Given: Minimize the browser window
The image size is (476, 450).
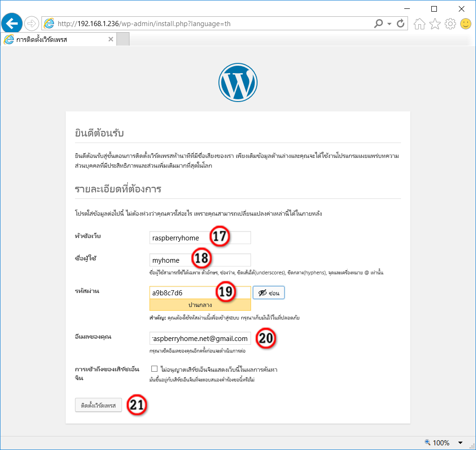Looking at the screenshot, I should (x=407, y=9).
